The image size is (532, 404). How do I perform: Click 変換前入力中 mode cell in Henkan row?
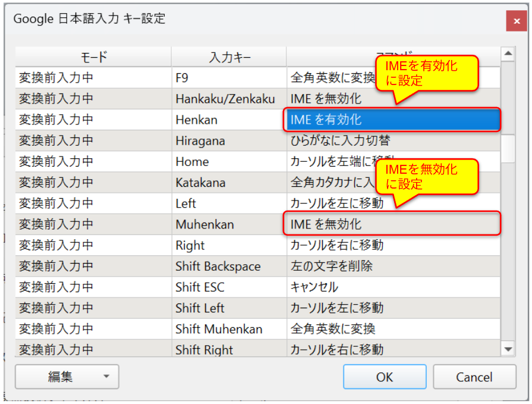click(93, 120)
